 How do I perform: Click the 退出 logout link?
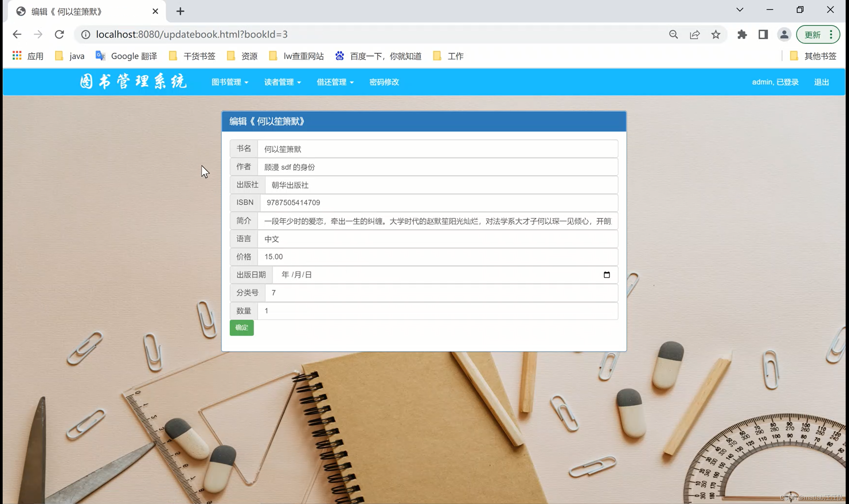[x=821, y=82]
